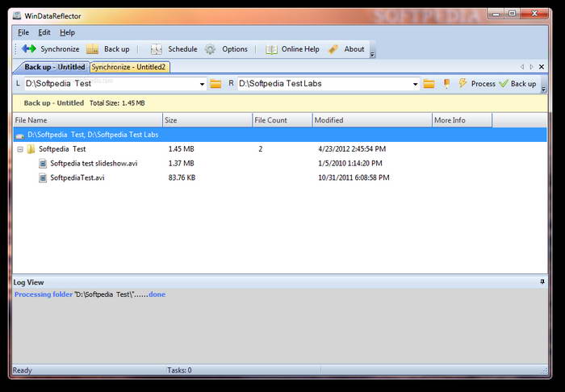Click the Back up toolbar icon
The width and height of the screenshot is (565, 392).
click(x=92, y=49)
